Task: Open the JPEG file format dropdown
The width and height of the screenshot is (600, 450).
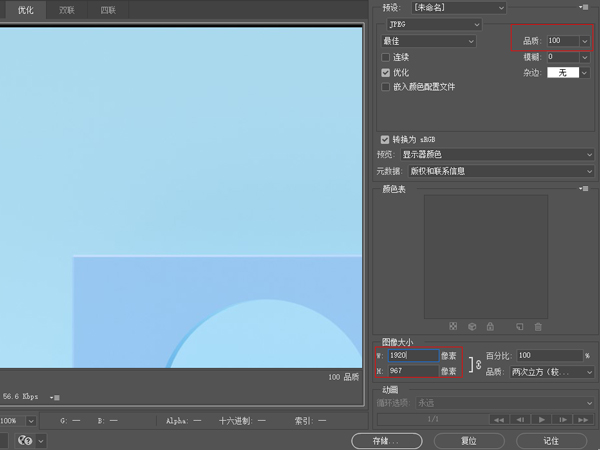Action: coord(430,24)
